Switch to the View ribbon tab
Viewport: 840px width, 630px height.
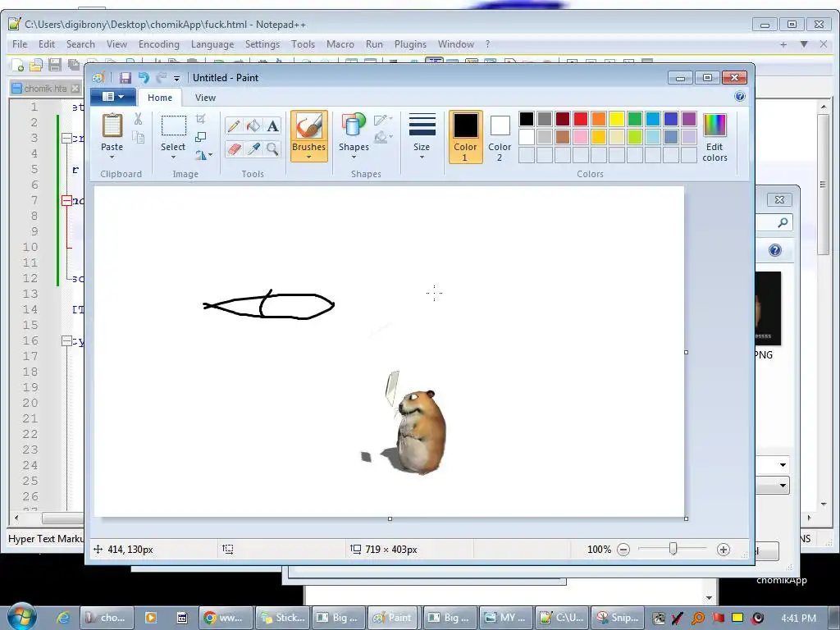(205, 98)
